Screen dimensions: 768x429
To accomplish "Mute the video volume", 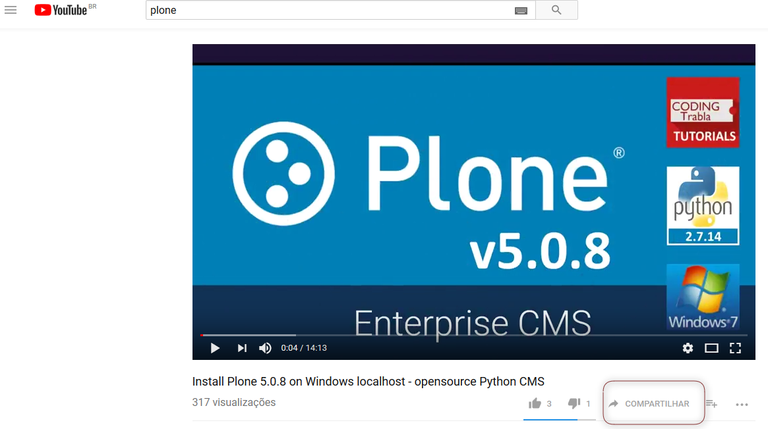I will tap(265, 348).
